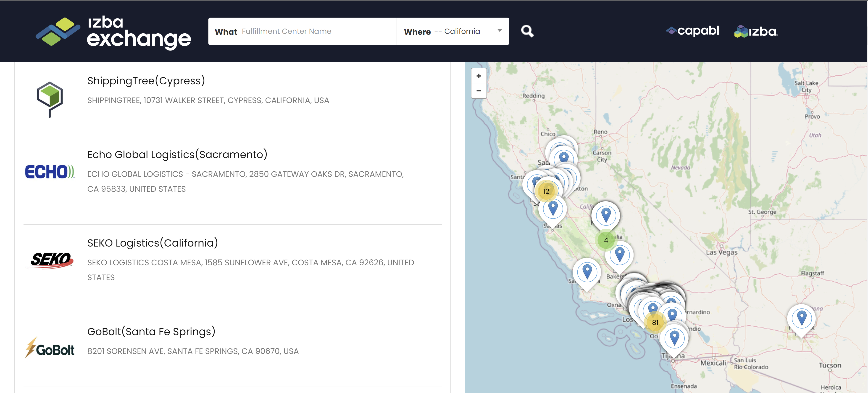Click the ShippingTree cube logo

tap(50, 100)
